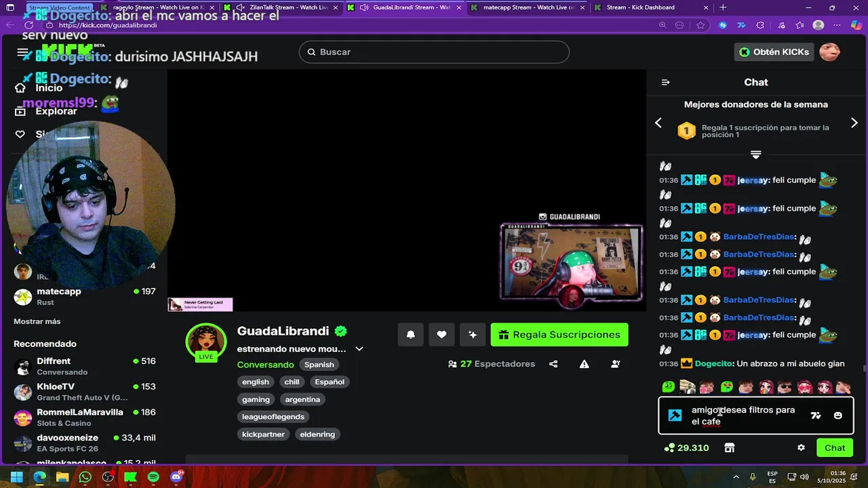Open File Explorer from the taskbar
The image size is (868, 488).
click(x=62, y=477)
